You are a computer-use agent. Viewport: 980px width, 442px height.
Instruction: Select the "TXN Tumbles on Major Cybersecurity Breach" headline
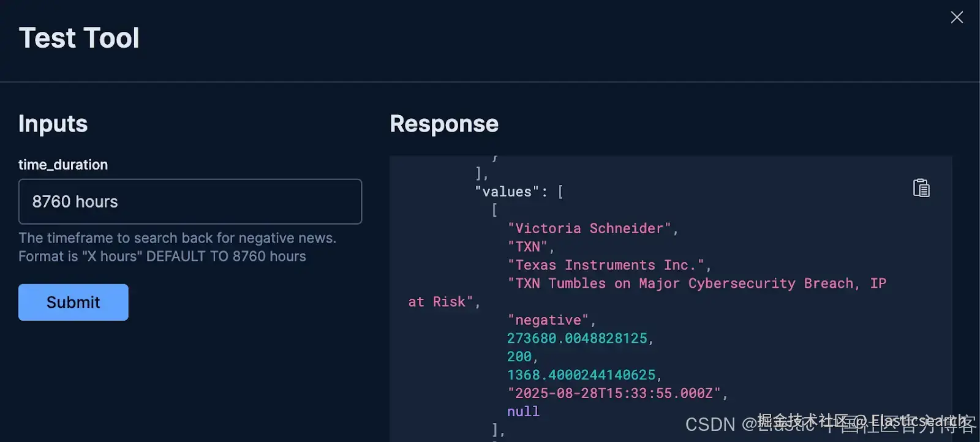click(x=647, y=293)
